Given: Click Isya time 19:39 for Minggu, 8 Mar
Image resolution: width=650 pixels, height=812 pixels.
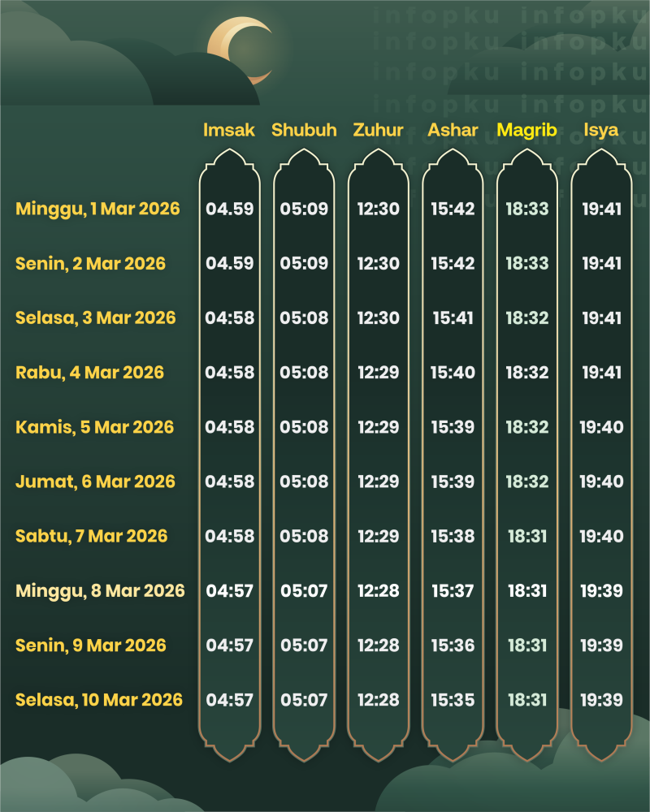Looking at the screenshot, I should pos(601,591).
